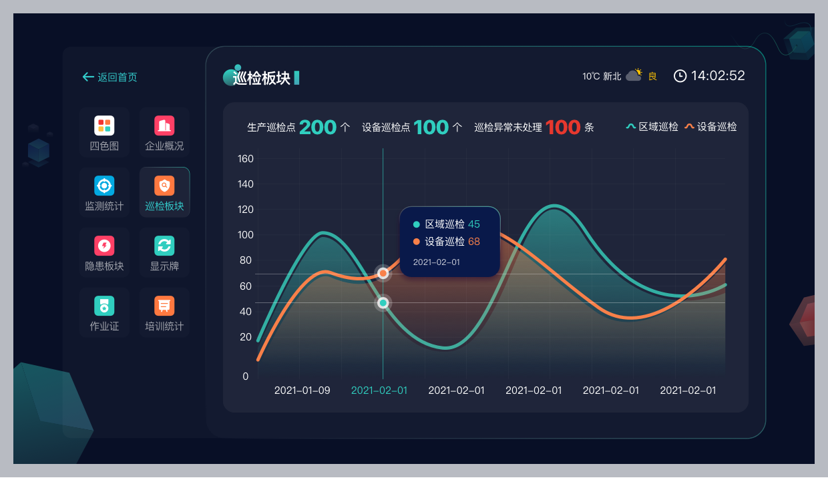
Task: Click the clock icon beside the time
Action: 680,76
